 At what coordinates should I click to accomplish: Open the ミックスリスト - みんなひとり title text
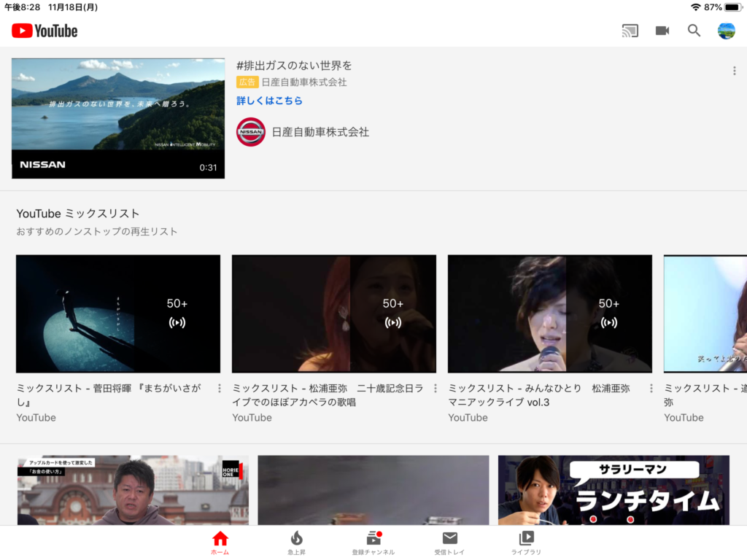coord(539,395)
